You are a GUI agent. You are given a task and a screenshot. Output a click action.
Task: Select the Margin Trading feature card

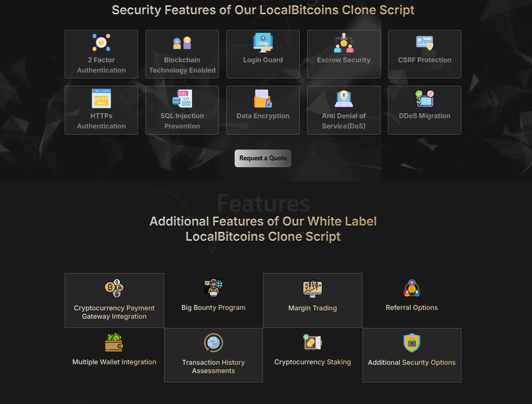tap(313, 300)
